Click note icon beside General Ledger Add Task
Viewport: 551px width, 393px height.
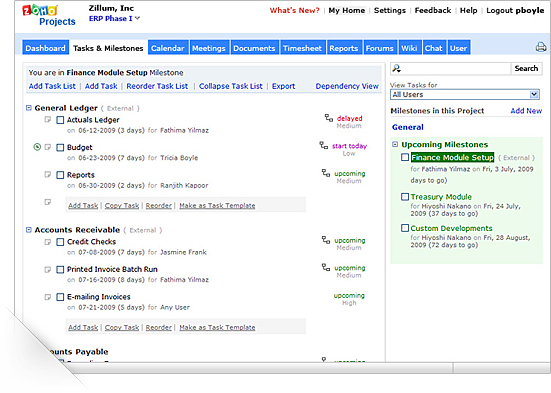click(x=48, y=202)
